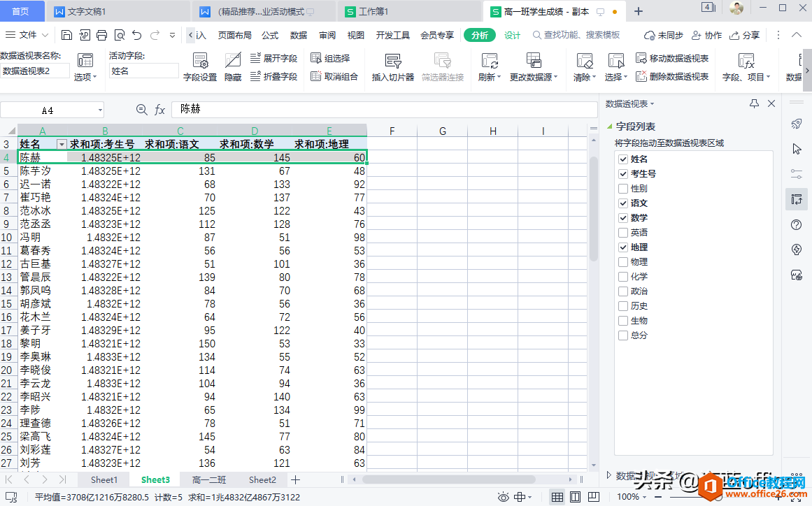812x506 pixels.
Task: Open the 清除 clear dropdown
Action: pyautogui.click(x=584, y=67)
